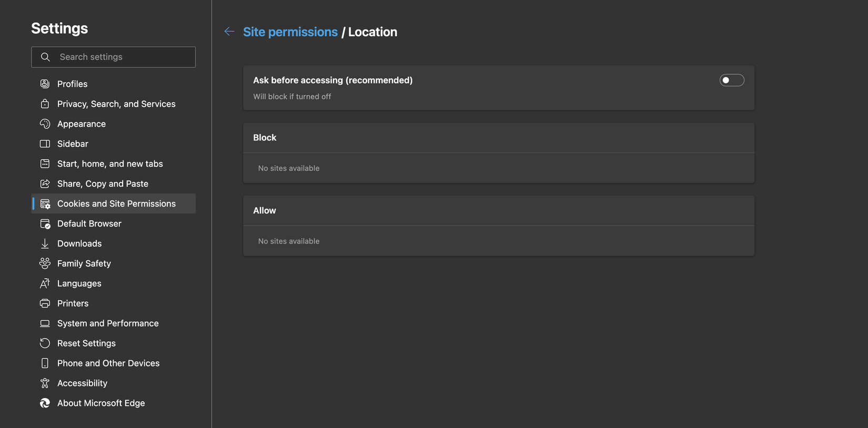
Task: Select Share, Copy and Paste settings
Action: coord(103,184)
